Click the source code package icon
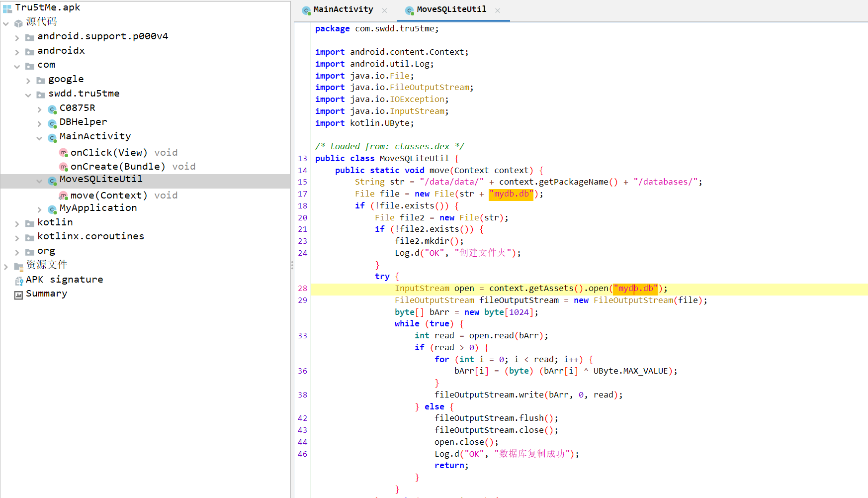 click(x=18, y=23)
